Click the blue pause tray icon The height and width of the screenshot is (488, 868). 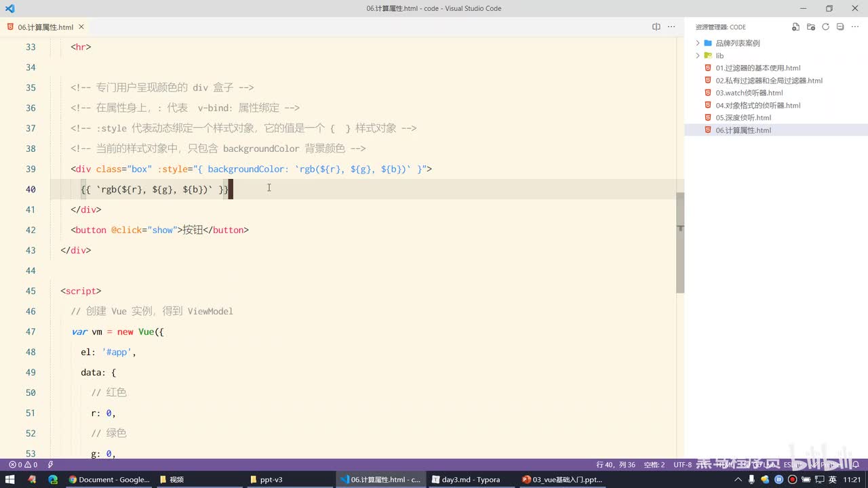tap(778, 479)
